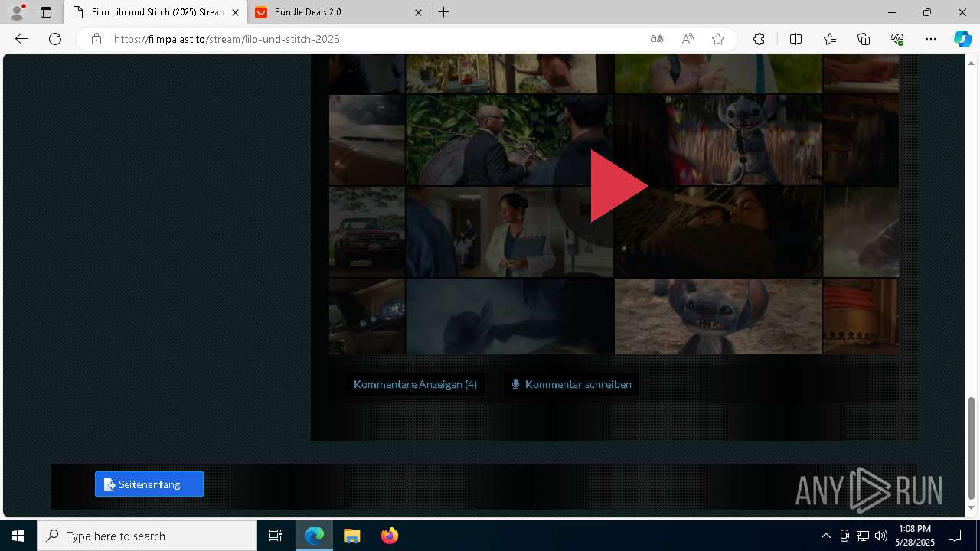Close the Bundle Deals 2.0 tab
The width and height of the screenshot is (980, 551).
pos(418,12)
